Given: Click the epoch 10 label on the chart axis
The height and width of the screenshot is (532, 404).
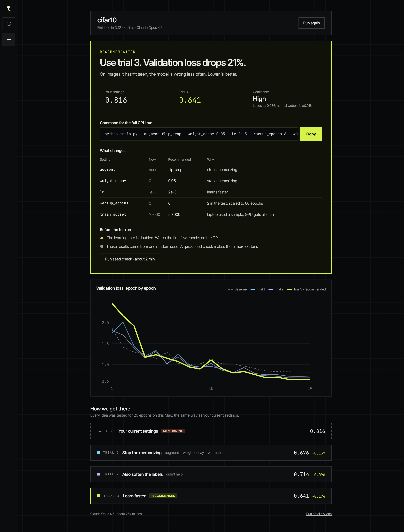Looking at the screenshot, I should [x=211, y=388].
